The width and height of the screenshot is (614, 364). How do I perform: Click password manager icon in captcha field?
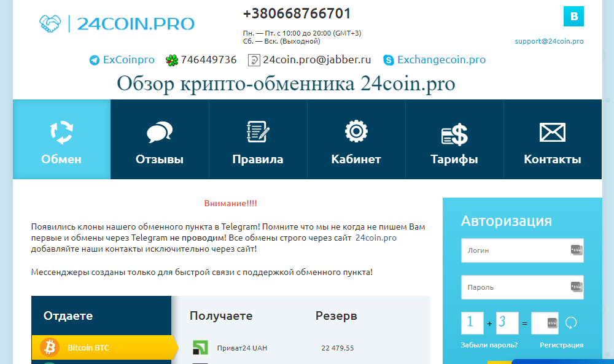(x=552, y=323)
